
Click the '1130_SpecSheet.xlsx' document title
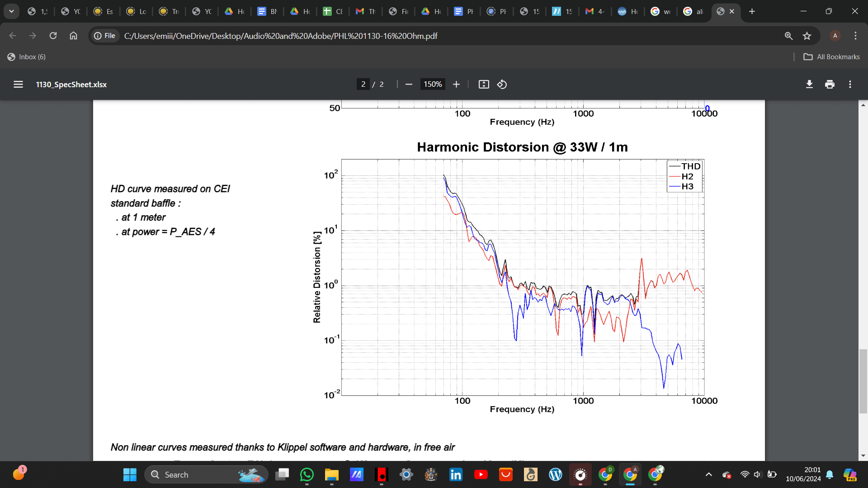71,84
